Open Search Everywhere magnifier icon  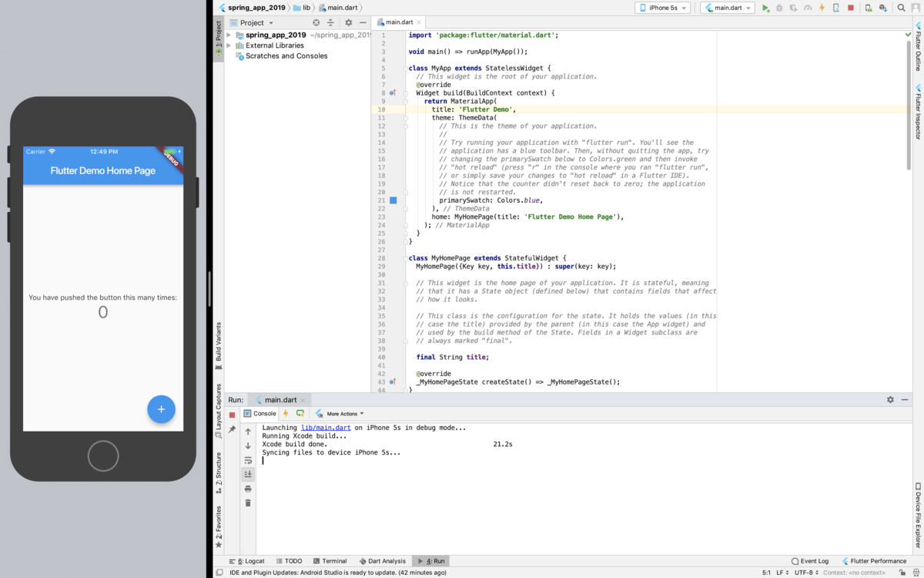tap(901, 8)
